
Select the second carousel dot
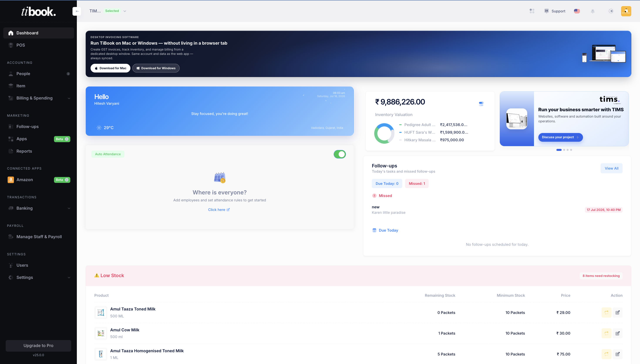[x=564, y=150]
